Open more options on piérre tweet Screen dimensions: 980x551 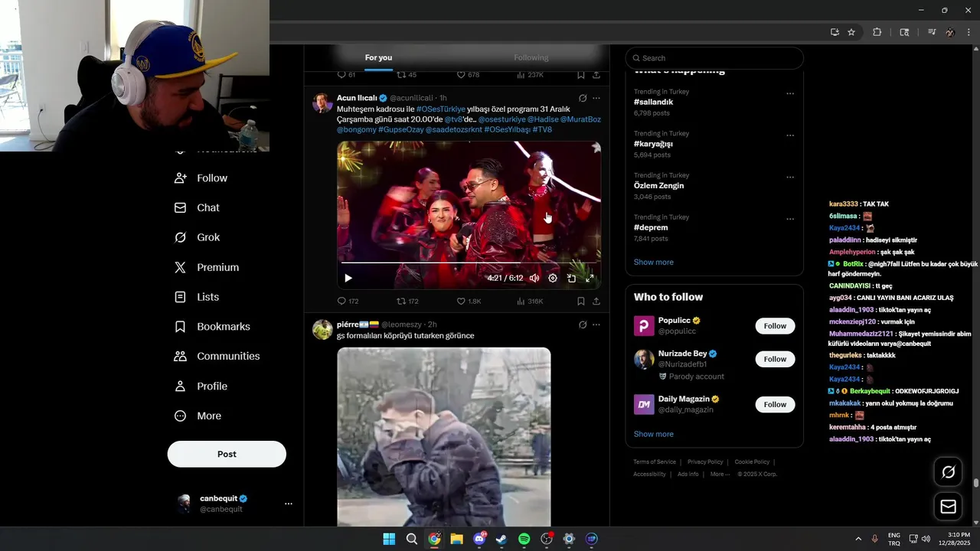[x=596, y=324]
